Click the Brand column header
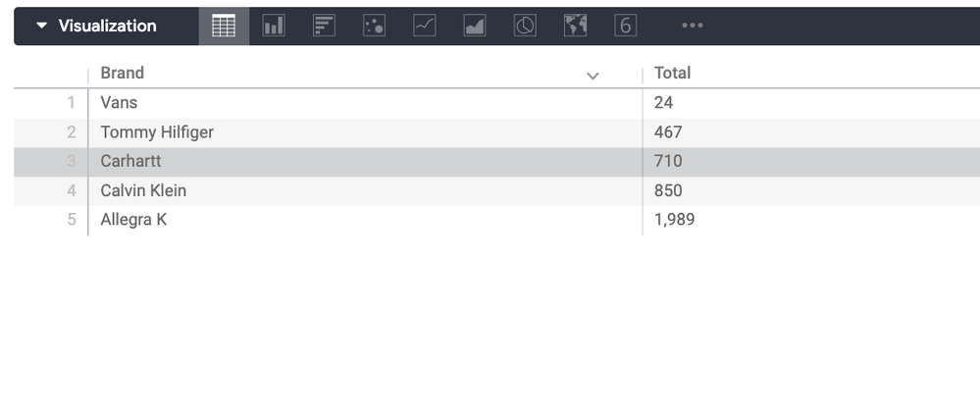 coord(123,74)
